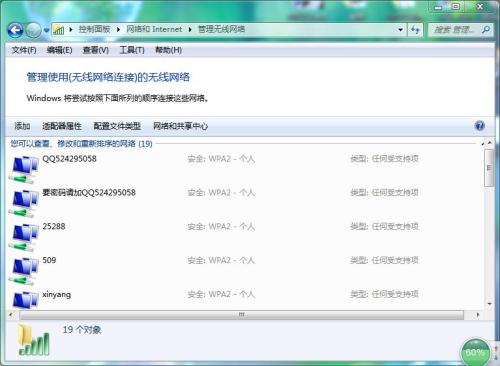Click the Back navigation arrow

click(x=15, y=30)
